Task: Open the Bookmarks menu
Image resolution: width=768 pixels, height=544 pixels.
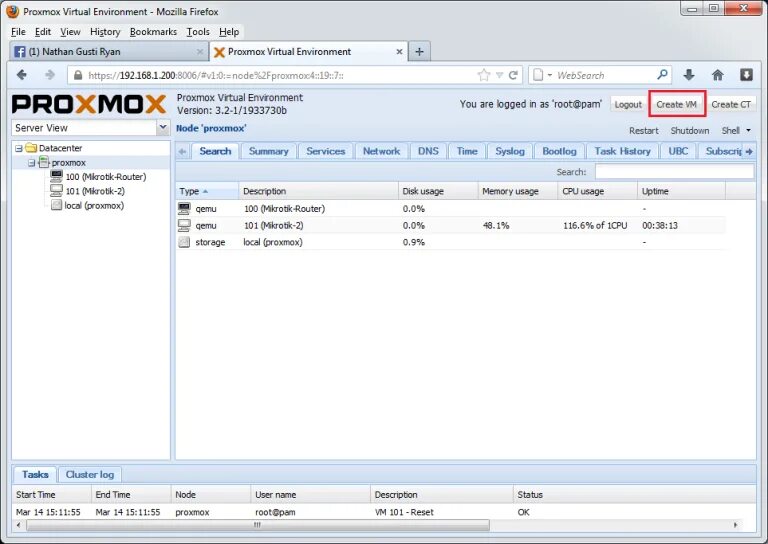Action: click(x=153, y=32)
